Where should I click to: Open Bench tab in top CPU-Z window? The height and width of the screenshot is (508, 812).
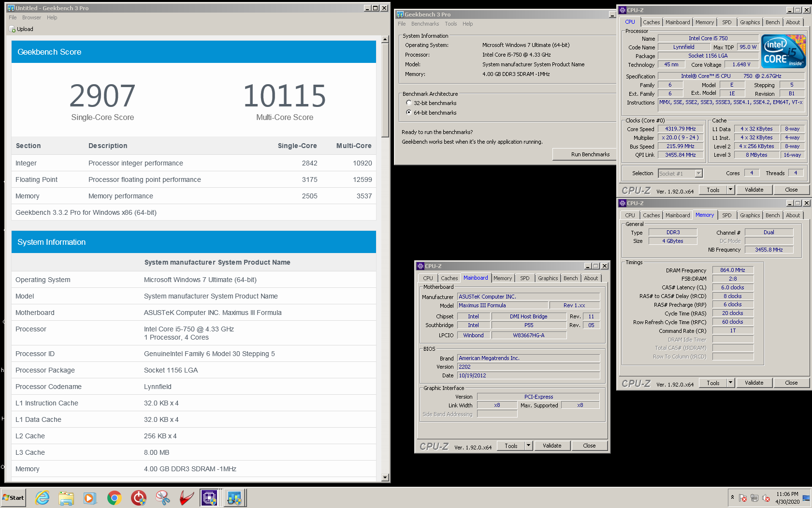click(x=772, y=22)
